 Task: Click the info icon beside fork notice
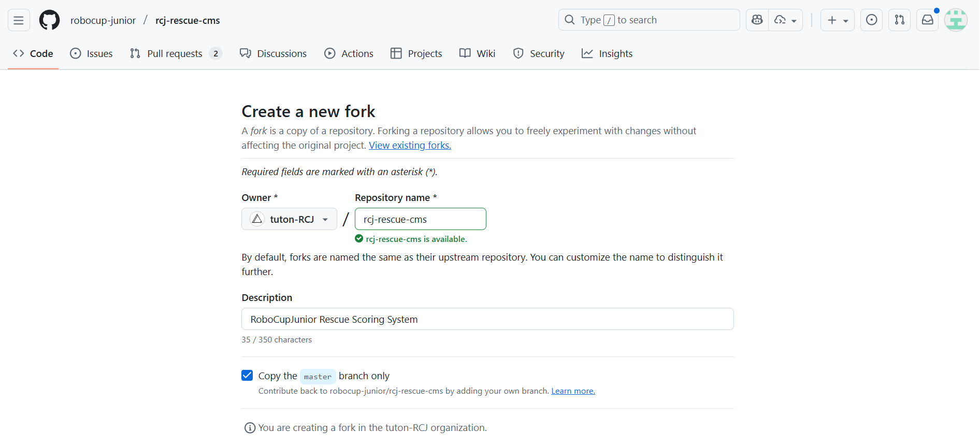[x=250, y=428]
